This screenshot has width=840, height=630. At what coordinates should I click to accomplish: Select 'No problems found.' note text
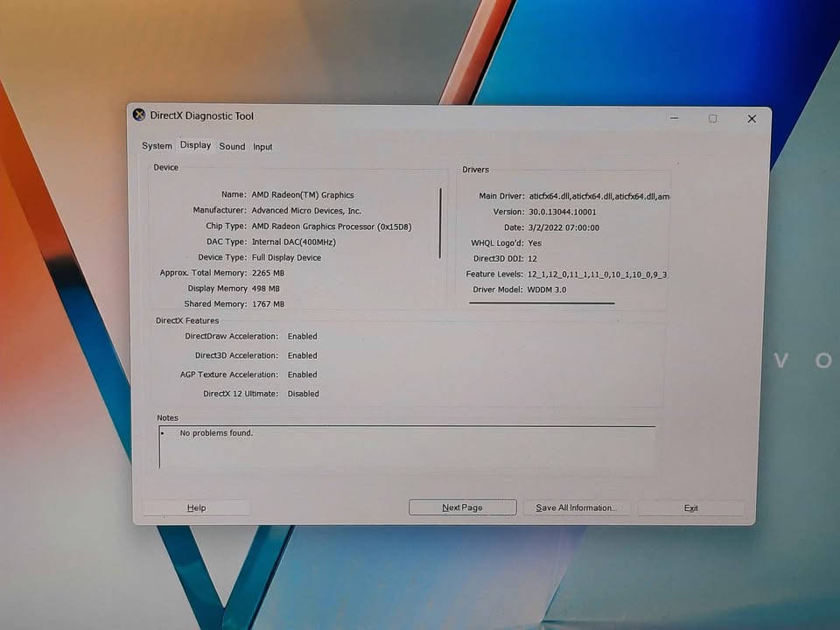click(216, 433)
